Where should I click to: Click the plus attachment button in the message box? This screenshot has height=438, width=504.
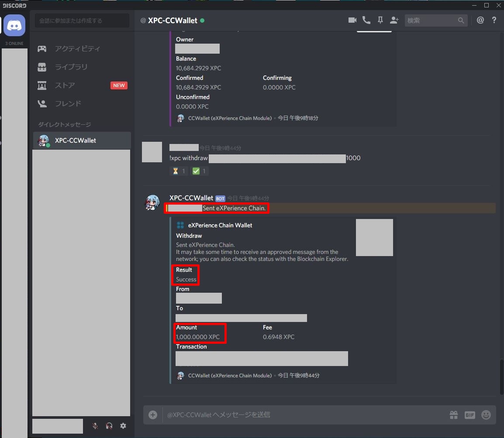point(153,414)
